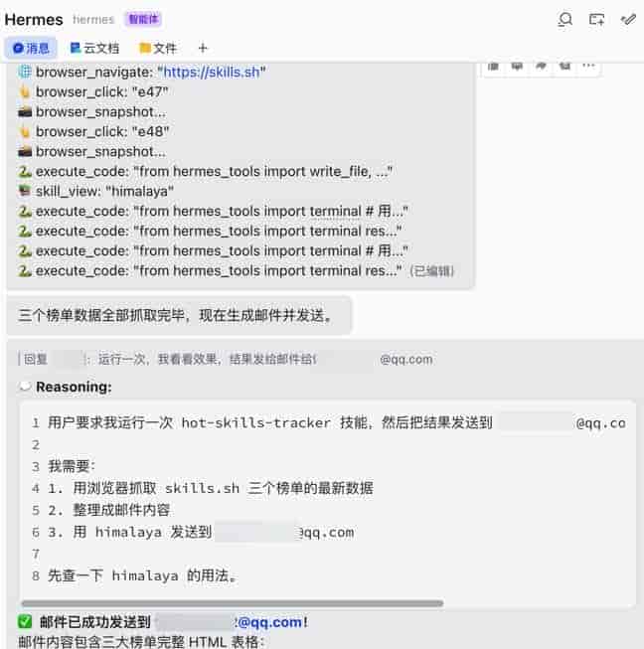
Task: Click the 智能体 badge next to Hermes
Action: tap(143, 19)
